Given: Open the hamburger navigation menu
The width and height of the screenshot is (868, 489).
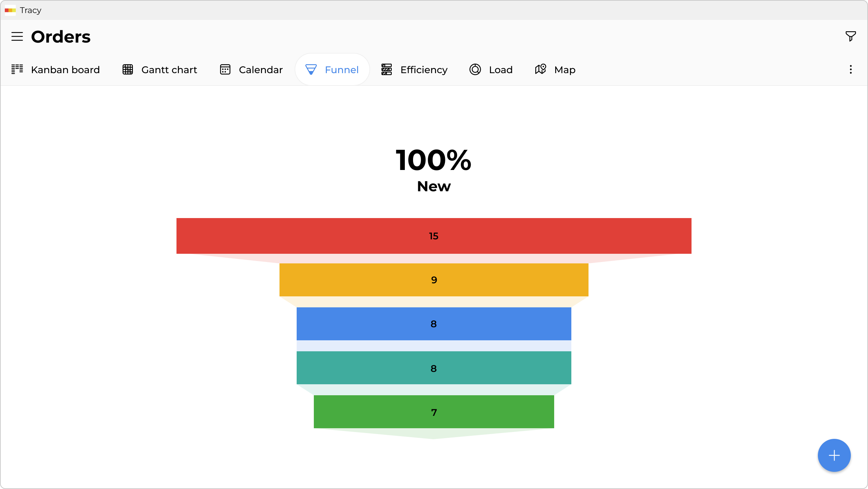Looking at the screenshot, I should tap(17, 36).
